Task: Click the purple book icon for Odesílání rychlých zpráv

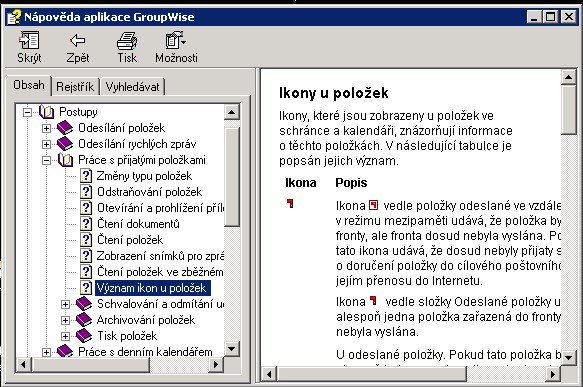Action: pos(65,144)
